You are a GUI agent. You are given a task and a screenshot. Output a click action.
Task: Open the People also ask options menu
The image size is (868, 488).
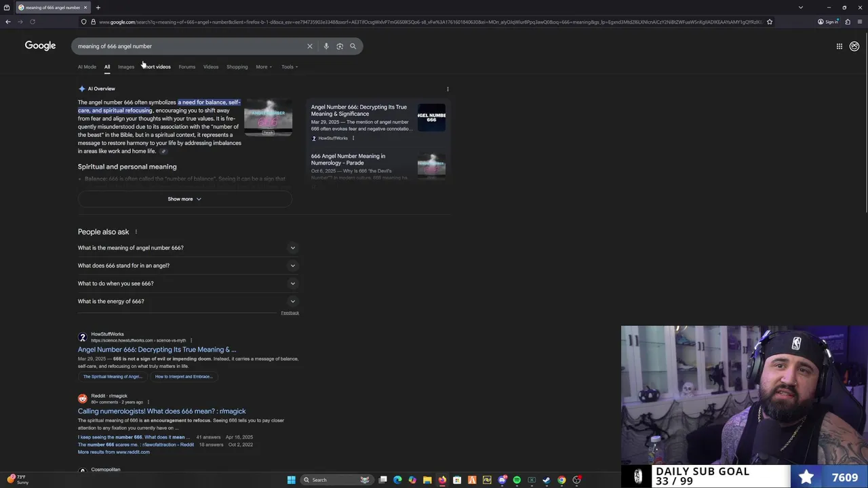pyautogui.click(x=136, y=232)
